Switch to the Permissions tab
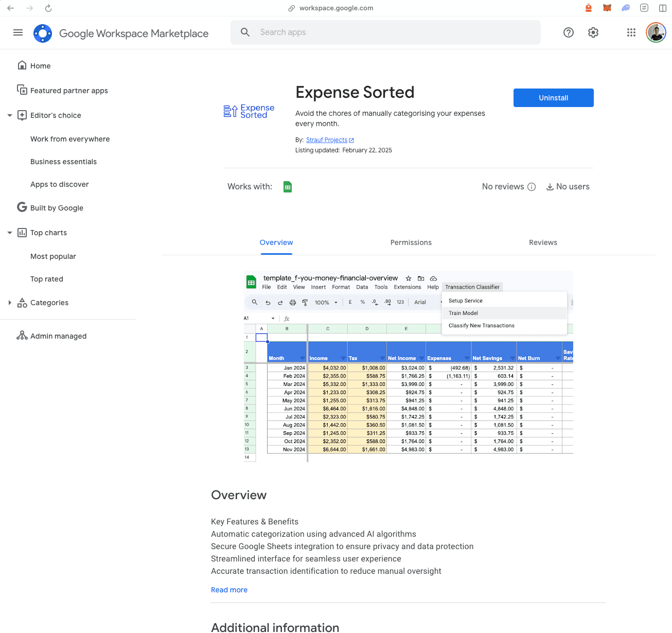Image resolution: width=672 pixels, height=633 pixels. coord(411,242)
